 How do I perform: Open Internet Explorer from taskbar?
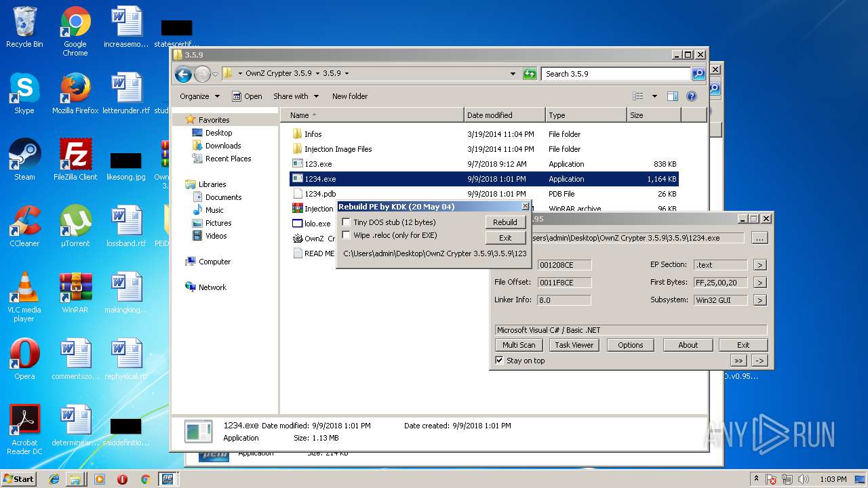point(54,479)
